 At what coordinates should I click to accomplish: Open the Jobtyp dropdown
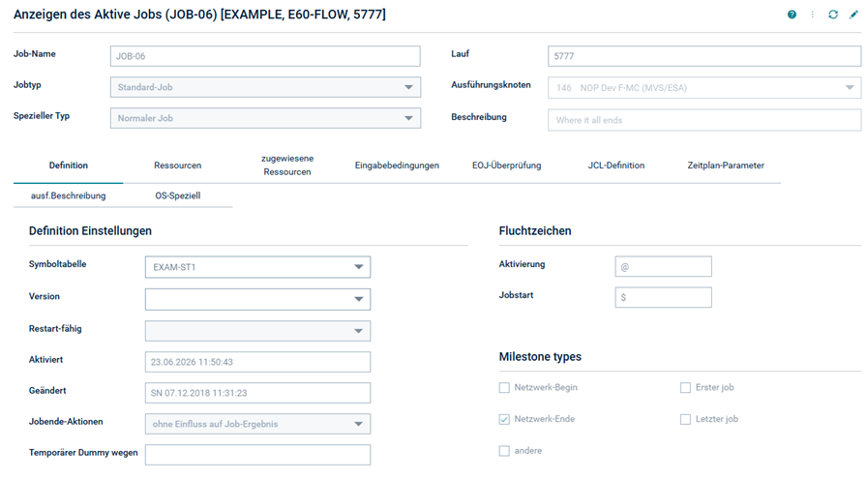265,87
